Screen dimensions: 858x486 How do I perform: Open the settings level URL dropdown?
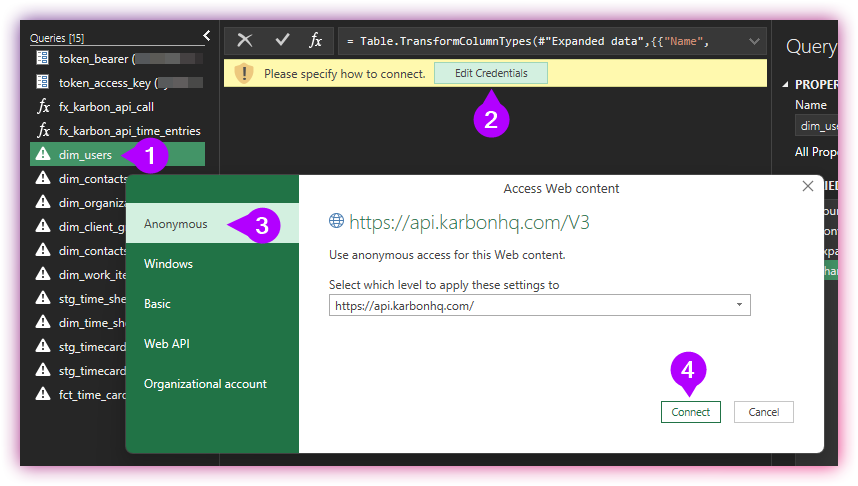(x=540, y=305)
